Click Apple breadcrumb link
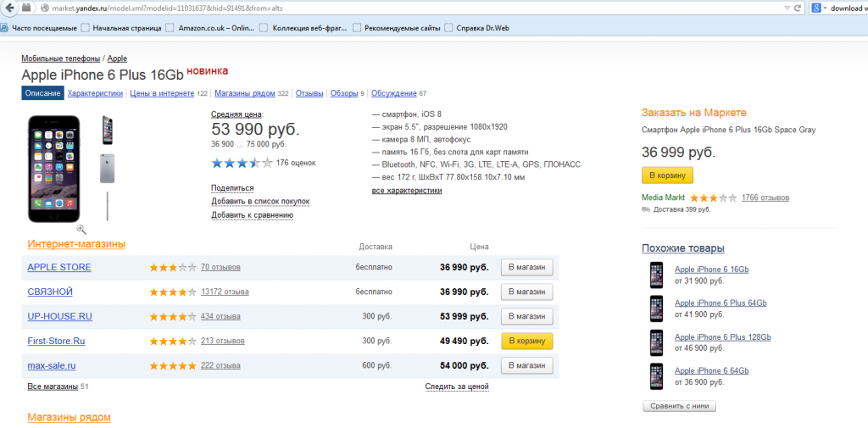Image resolution: width=868 pixels, height=428 pixels. point(117,58)
